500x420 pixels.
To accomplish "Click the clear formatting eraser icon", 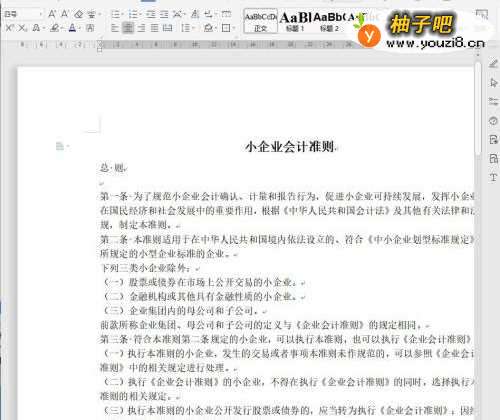I will point(79,14).
